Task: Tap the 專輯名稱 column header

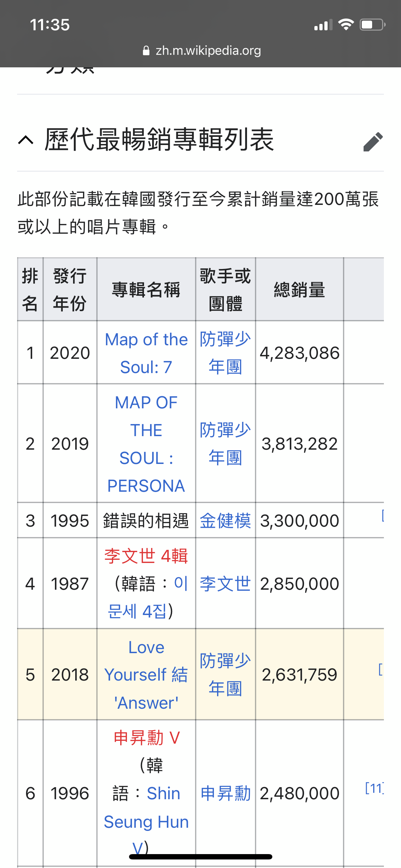Action: pyautogui.click(x=146, y=289)
